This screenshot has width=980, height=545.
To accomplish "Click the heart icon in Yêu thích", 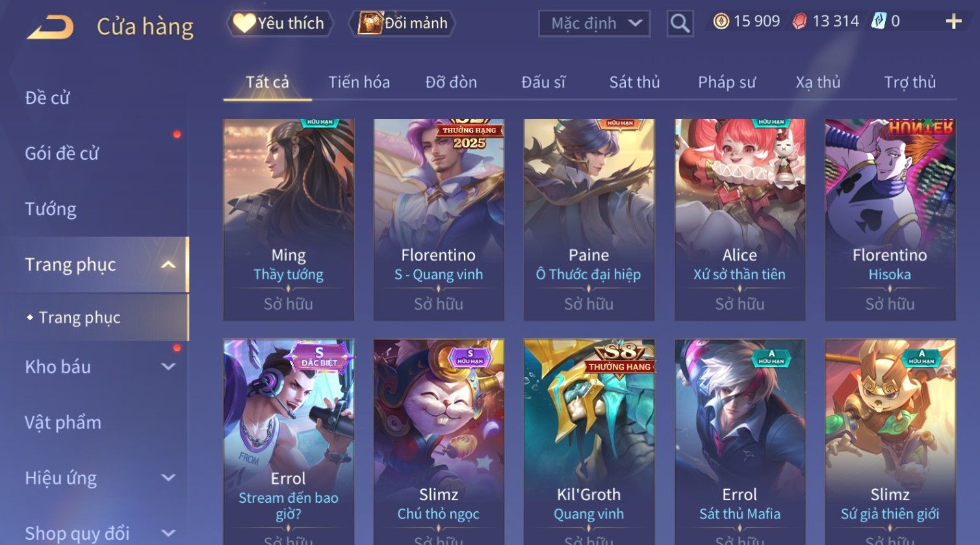I will coord(244,23).
